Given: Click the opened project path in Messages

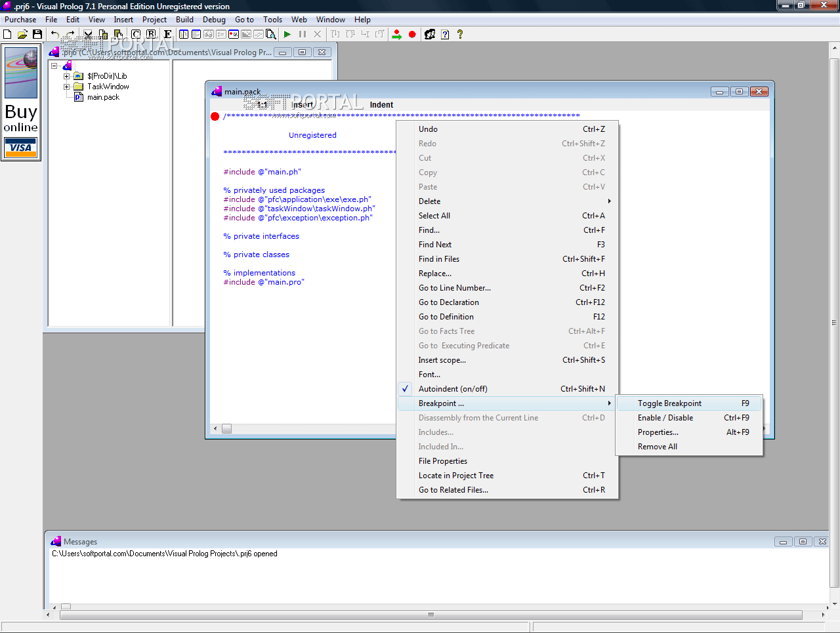Looking at the screenshot, I should point(165,554).
